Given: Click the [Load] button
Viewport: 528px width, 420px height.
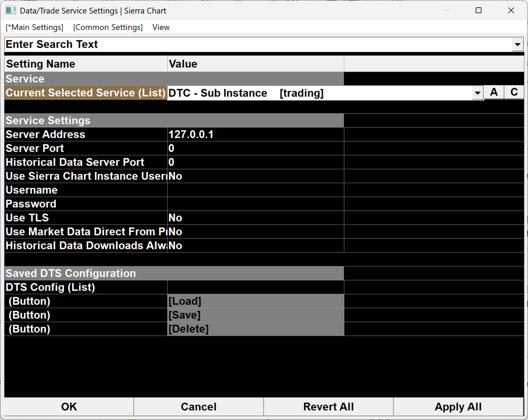Looking at the screenshot, I should coord(256,301).
